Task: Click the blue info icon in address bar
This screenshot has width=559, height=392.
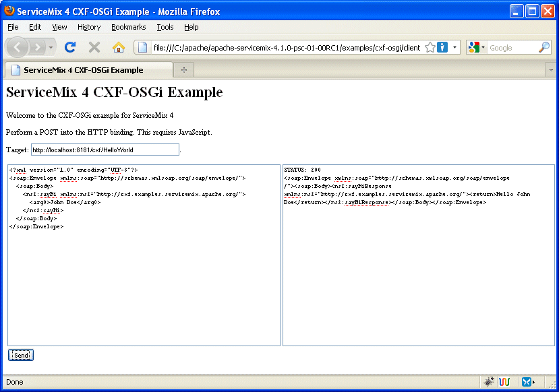Action: (x=442, y=47)
